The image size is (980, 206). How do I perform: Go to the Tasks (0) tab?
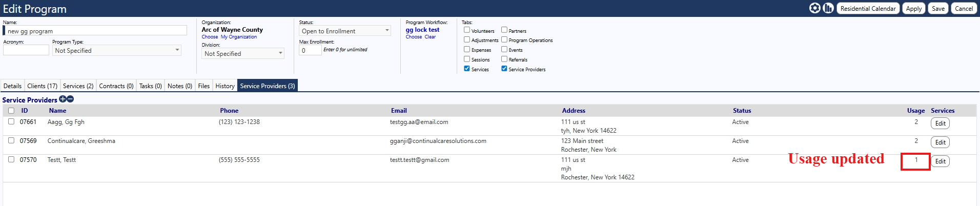click(150, 86)
